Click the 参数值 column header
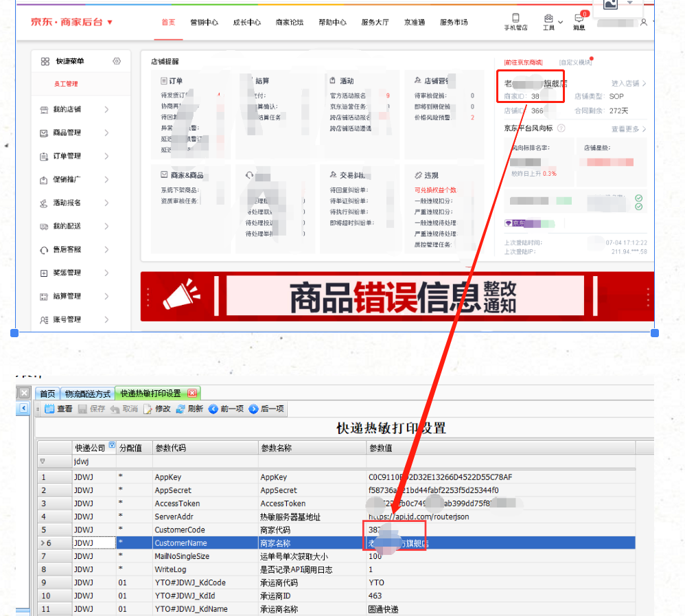685x616 pixels. (x=500, y=448)
